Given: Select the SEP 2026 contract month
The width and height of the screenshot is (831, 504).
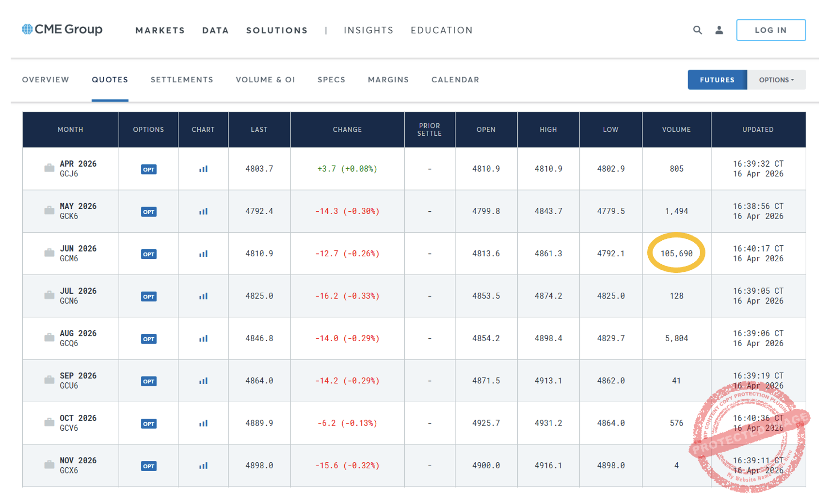Looking at the screenshot, I should pos(78,376).
